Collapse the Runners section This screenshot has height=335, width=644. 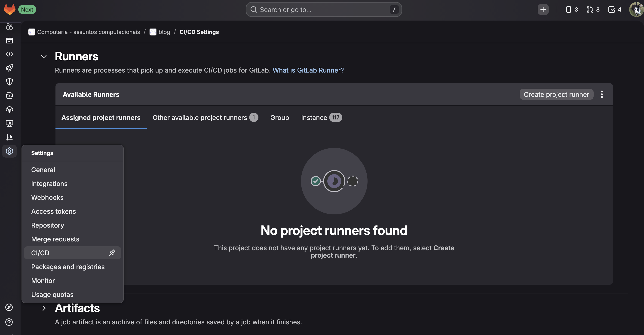(44, 56)
